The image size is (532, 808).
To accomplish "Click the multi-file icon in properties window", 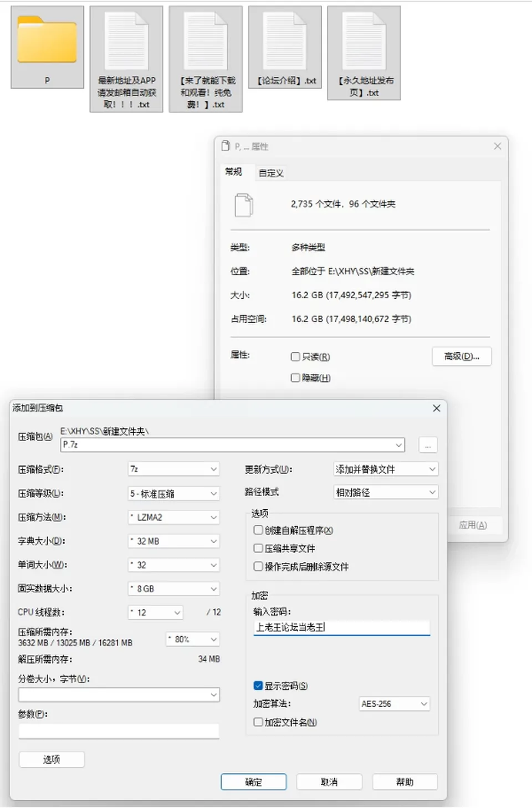I will (244, 204).
